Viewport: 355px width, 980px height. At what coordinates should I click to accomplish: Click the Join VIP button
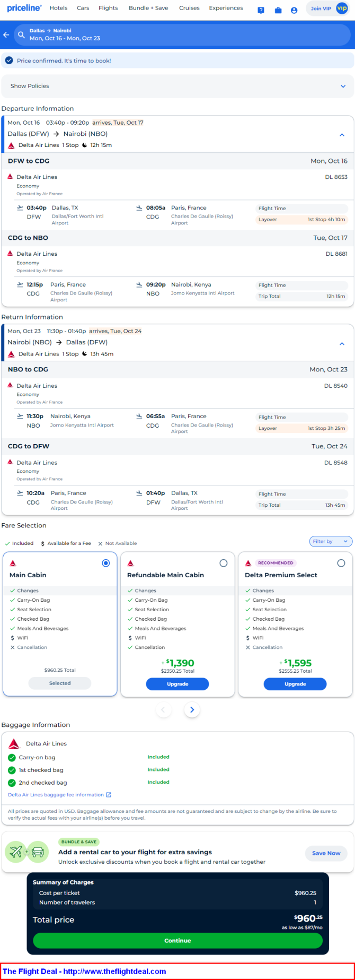328,8
